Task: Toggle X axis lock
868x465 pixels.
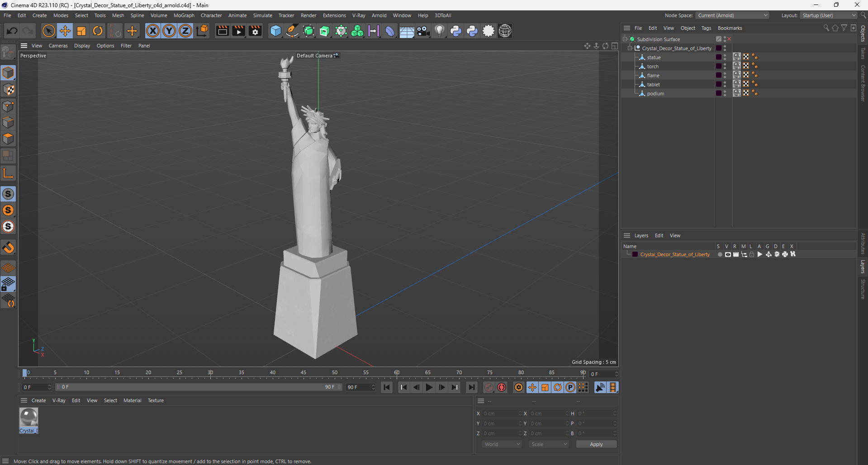Action: (x=153, y=31)
